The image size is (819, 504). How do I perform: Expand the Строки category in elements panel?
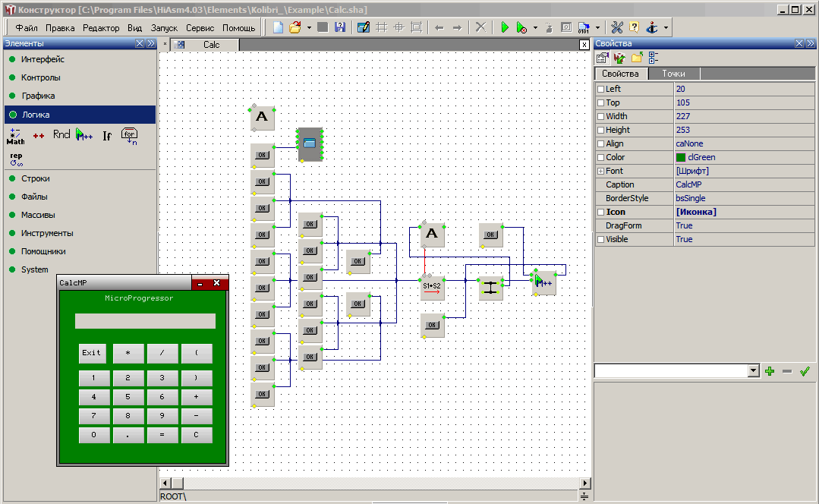36,178
